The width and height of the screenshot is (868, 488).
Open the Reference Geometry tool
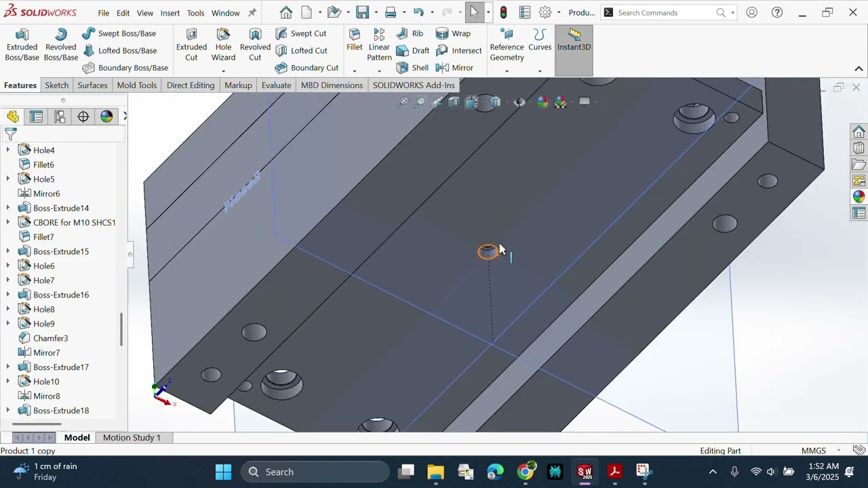pyautogui.click(x=507, y=45)
